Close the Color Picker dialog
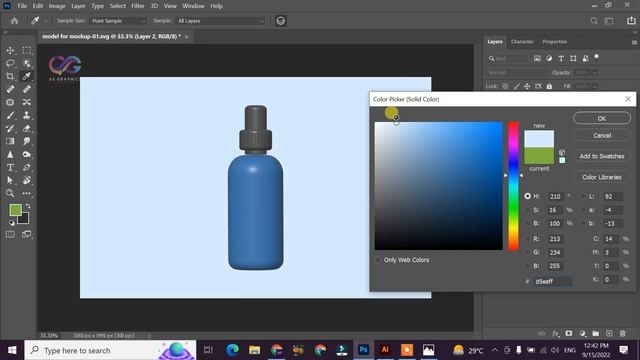The image size is (640, 360). (628, 99)
